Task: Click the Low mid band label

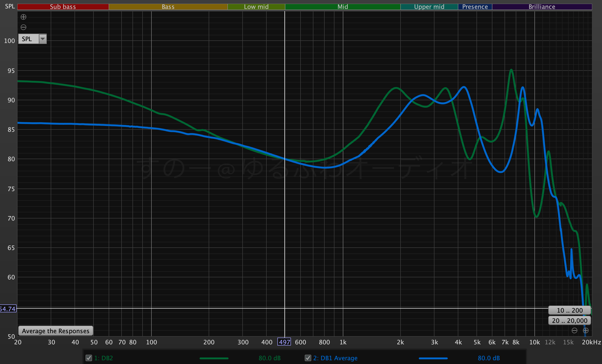Action: pos(256,7)
